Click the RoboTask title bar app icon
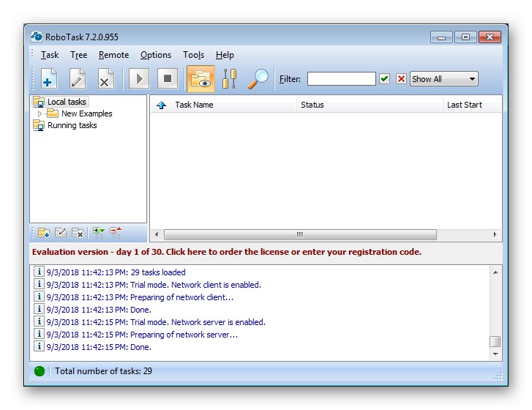532x410 pixels. click(37, 37)
